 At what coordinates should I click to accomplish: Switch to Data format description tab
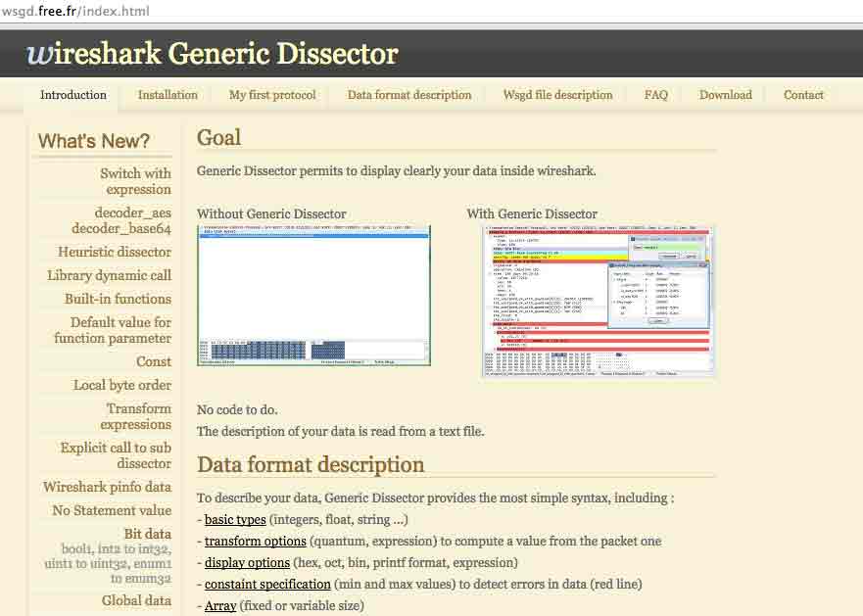click(x=409, y=95)
